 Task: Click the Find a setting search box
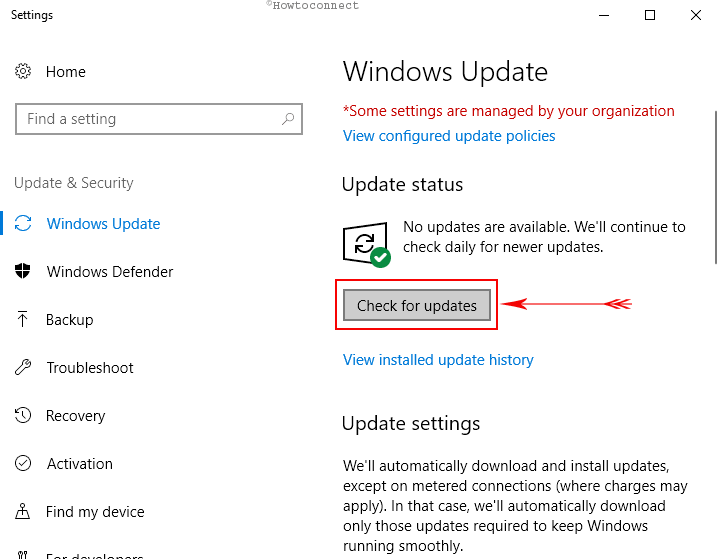[159, 119]
